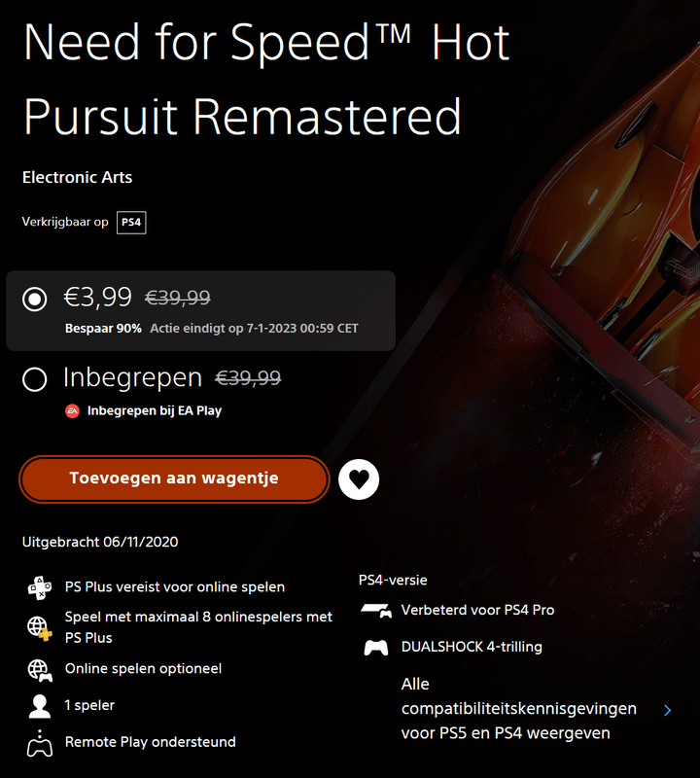
Task: Click the online play optional icon
Action: [x=40, y=669]
